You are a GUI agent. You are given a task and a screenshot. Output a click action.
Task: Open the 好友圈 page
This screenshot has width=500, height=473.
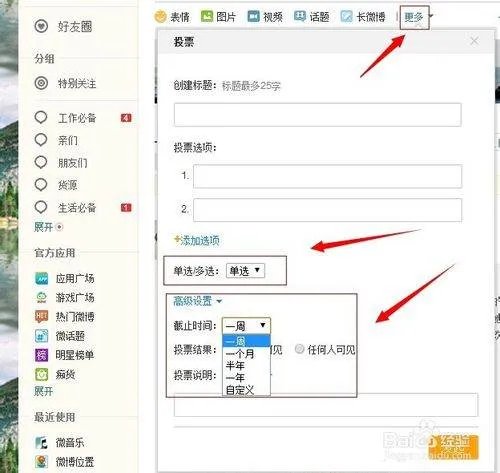75,26
